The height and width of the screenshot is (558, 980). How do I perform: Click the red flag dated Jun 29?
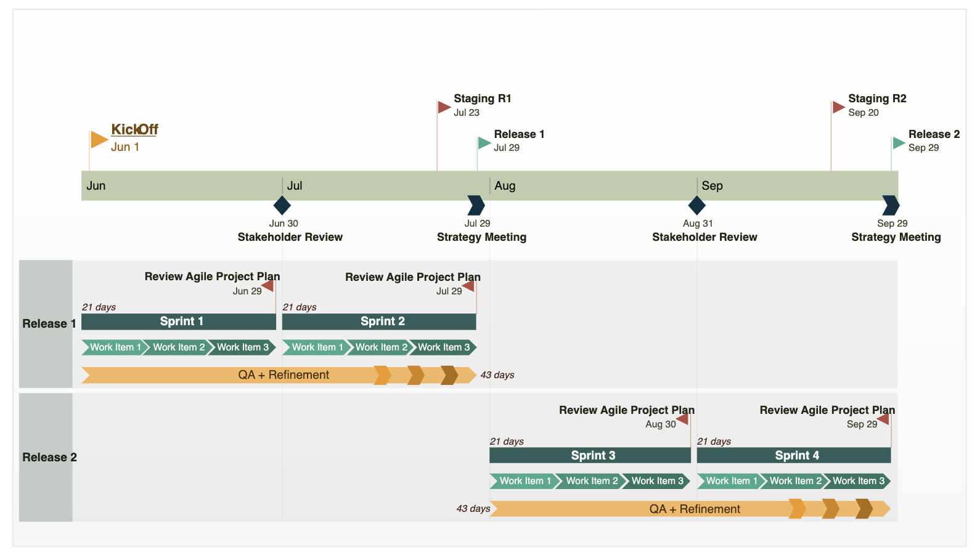[268, 286]
